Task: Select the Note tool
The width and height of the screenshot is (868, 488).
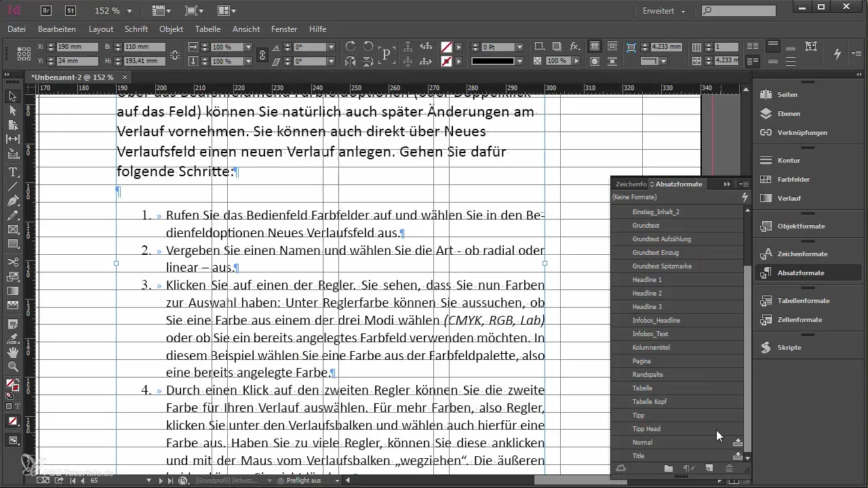Action: click(12, 324)
